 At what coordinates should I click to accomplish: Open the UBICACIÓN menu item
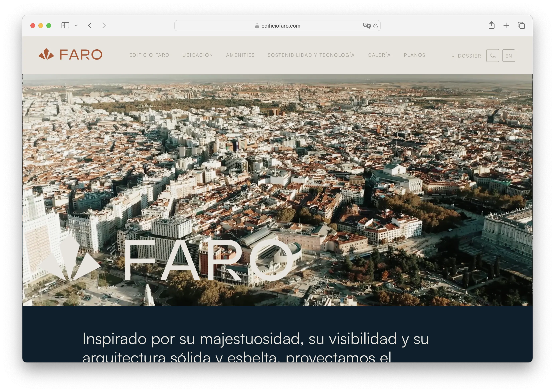point(198,55)
